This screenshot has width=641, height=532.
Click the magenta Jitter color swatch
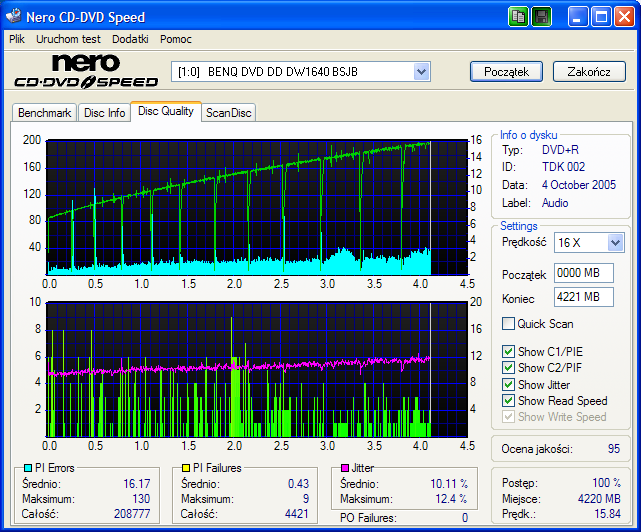tap(345, 468)
